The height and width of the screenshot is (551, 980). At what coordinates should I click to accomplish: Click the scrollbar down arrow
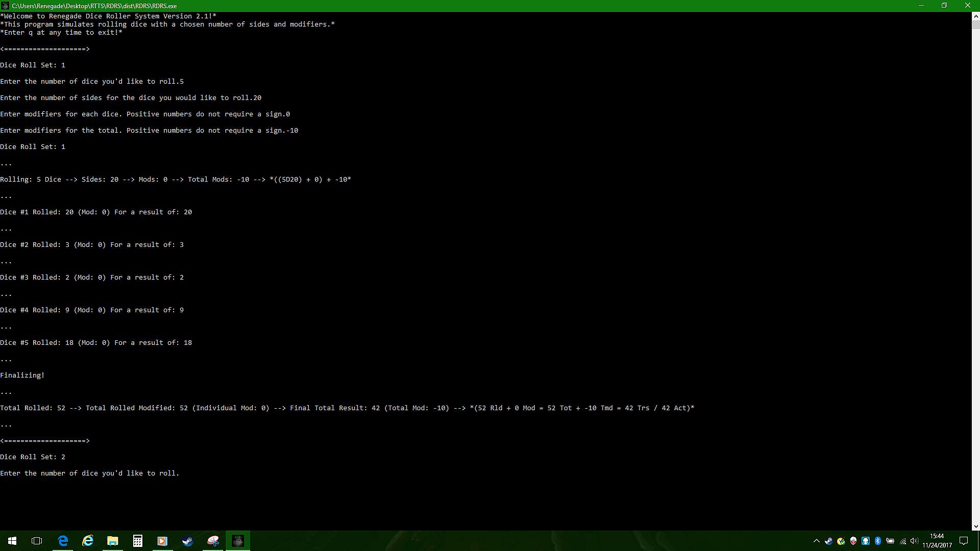pos(975,527)
